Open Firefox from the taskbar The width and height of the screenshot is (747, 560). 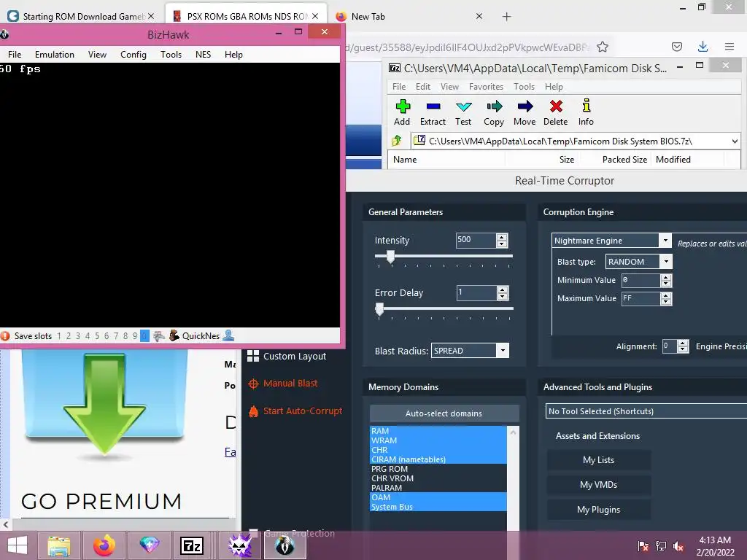click(104, 545)
